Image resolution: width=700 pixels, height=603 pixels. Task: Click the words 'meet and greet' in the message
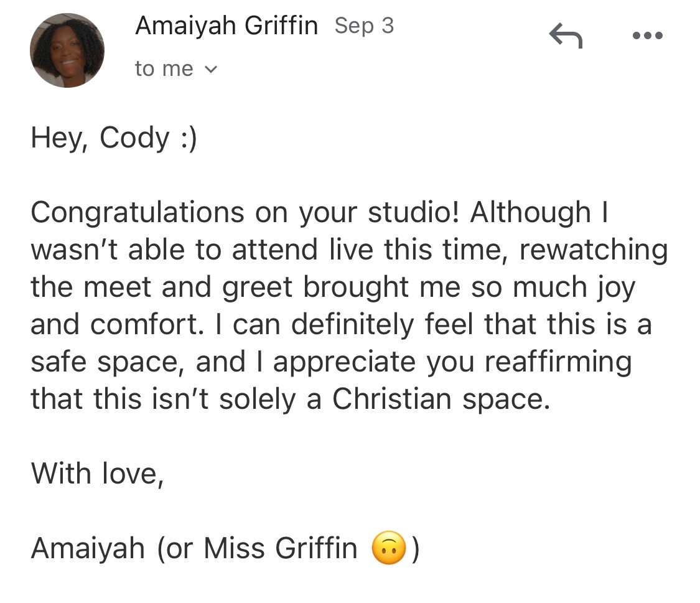click(x=188, y=287)
